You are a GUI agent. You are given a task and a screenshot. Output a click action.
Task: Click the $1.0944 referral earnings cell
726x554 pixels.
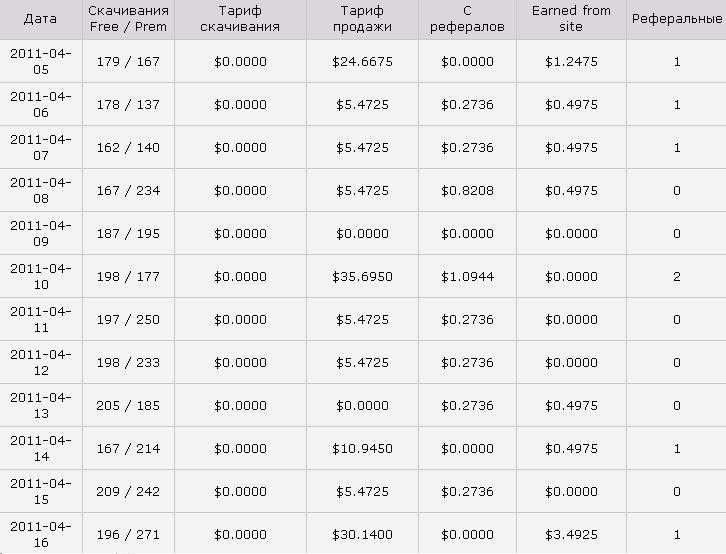coord(467,277)
